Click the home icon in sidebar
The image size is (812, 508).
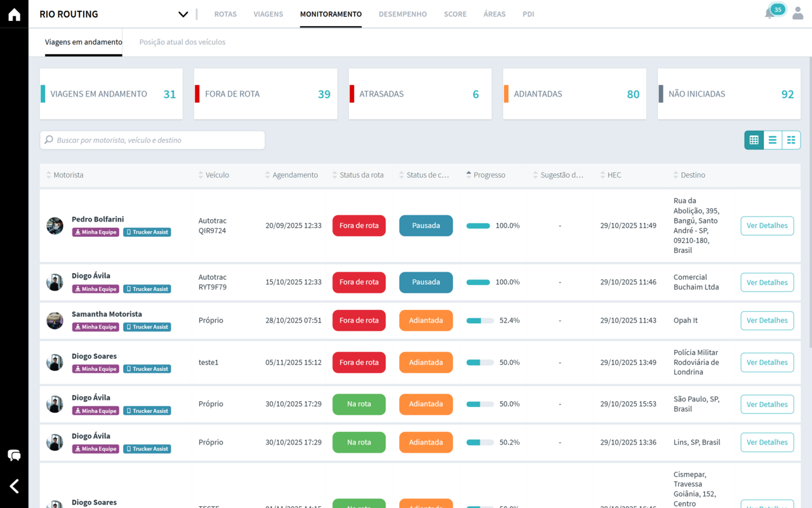14,15
